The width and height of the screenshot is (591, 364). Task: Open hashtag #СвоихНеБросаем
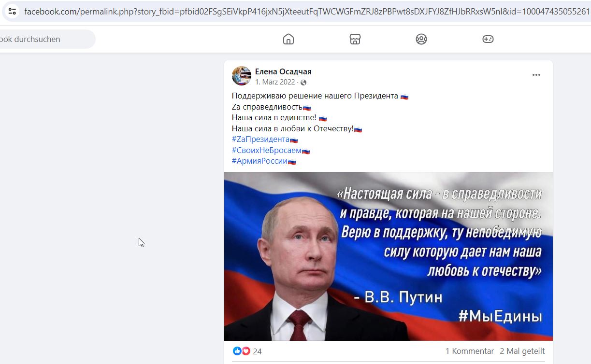(266, 151)
